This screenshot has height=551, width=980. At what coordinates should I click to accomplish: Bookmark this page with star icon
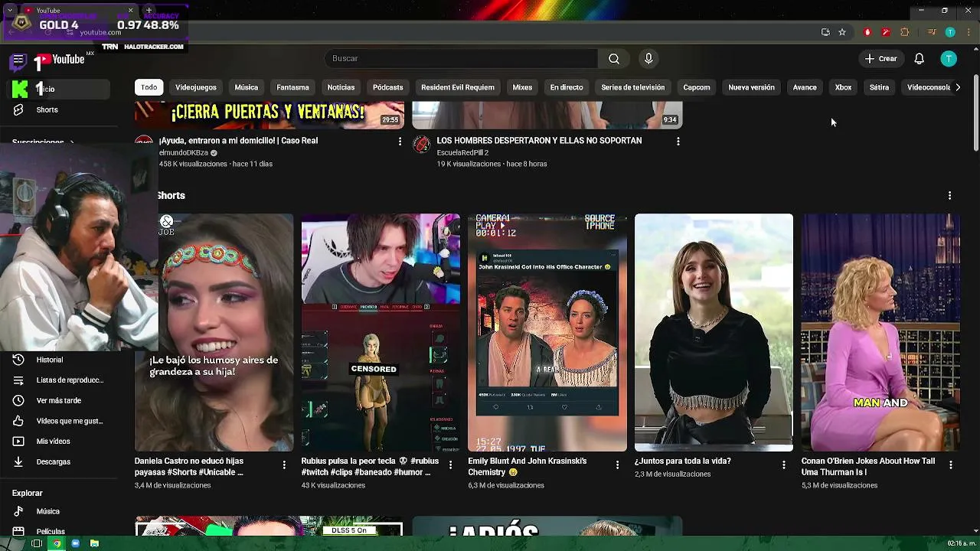[842, 32]
